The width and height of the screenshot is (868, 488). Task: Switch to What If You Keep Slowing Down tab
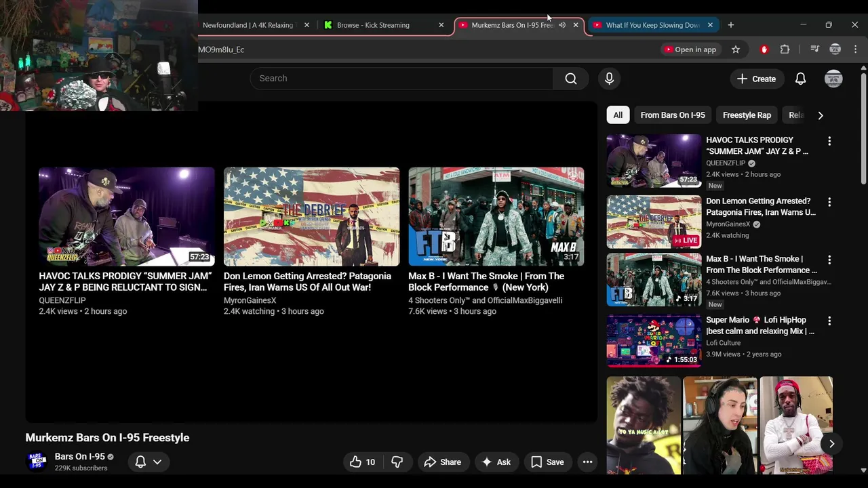652,25
